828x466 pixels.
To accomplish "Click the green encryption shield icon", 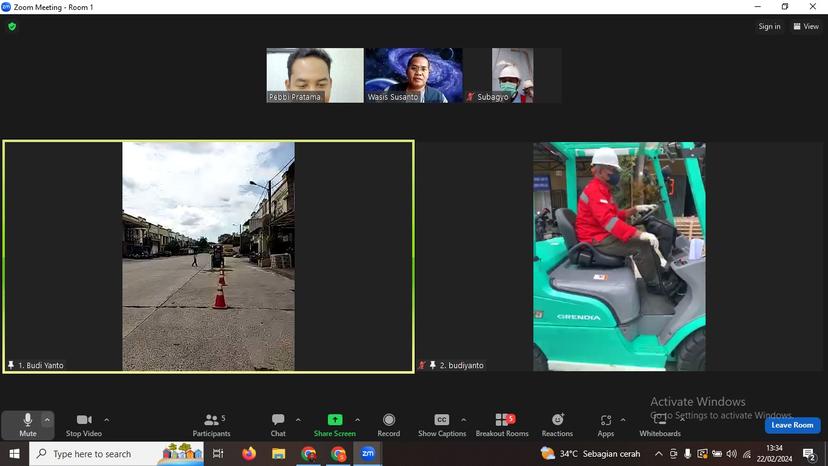I will (12, 26).
